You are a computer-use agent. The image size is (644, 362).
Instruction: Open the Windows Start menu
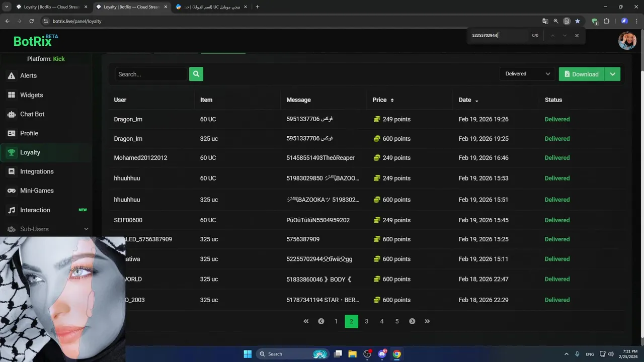pyautogui.click(x=248, y=354)
